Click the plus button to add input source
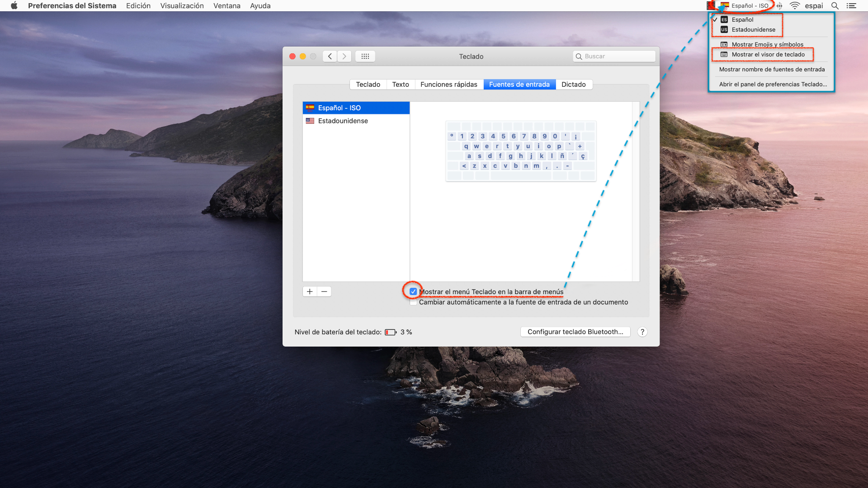 click(310, 291)
